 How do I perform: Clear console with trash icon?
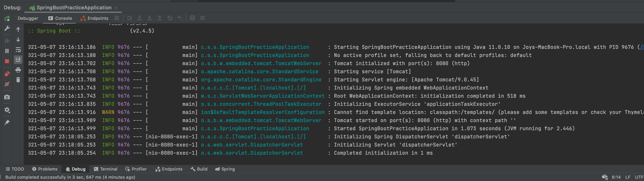click(18, 80)
